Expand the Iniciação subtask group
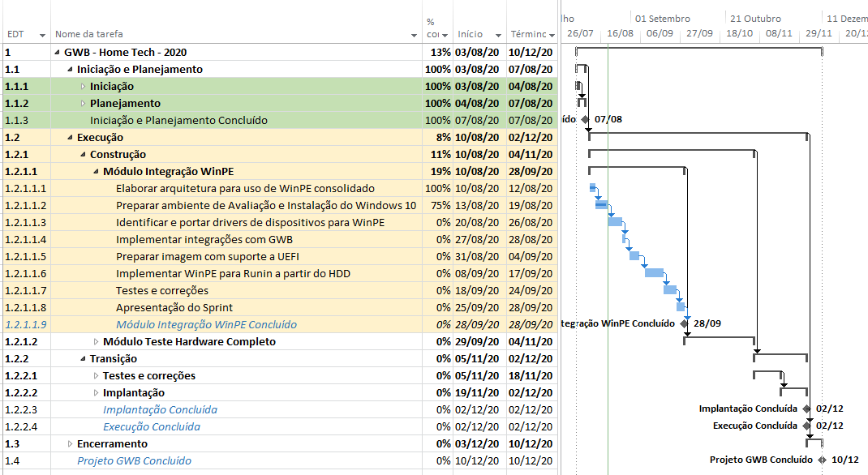The width and height of the screenshot is (868, 475). pyautogui.click(x=83, y=87)
